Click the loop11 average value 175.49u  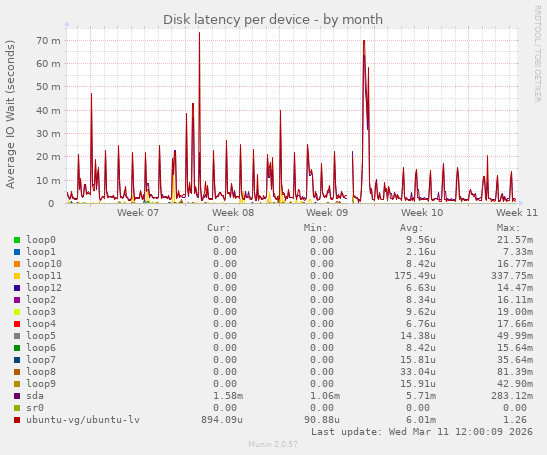coord(415,276)
